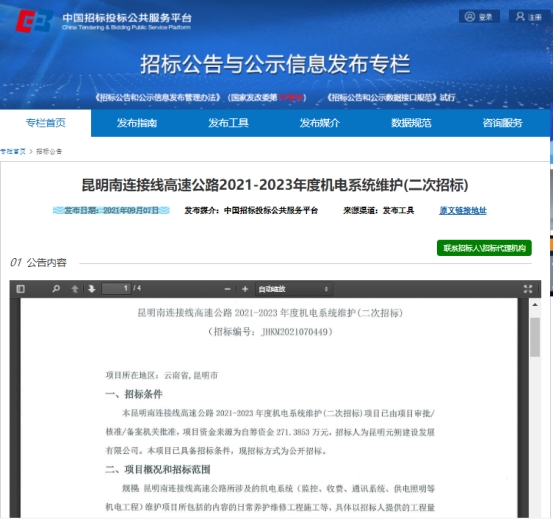This screenshot has width=554, height=520.
Task: Click the green 联系招标人\招标代理机构 button
Action: [484, 248]
